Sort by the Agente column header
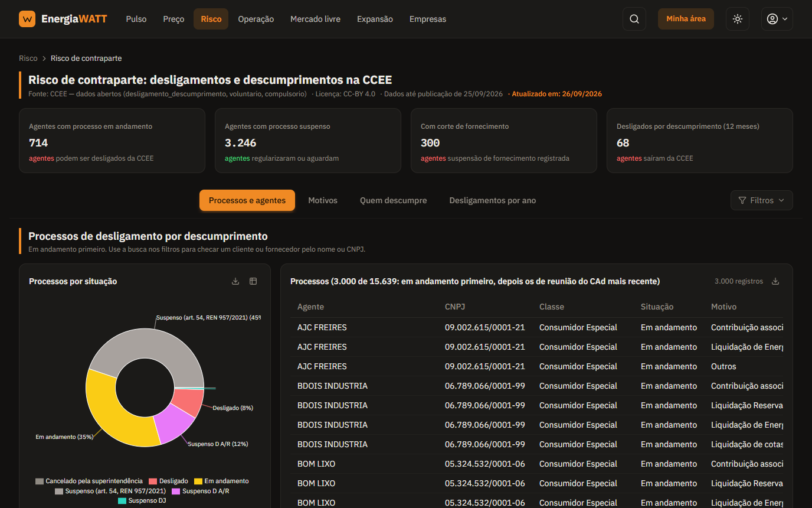The height and width of the screenshot is (508, 812). coord(310,307)
